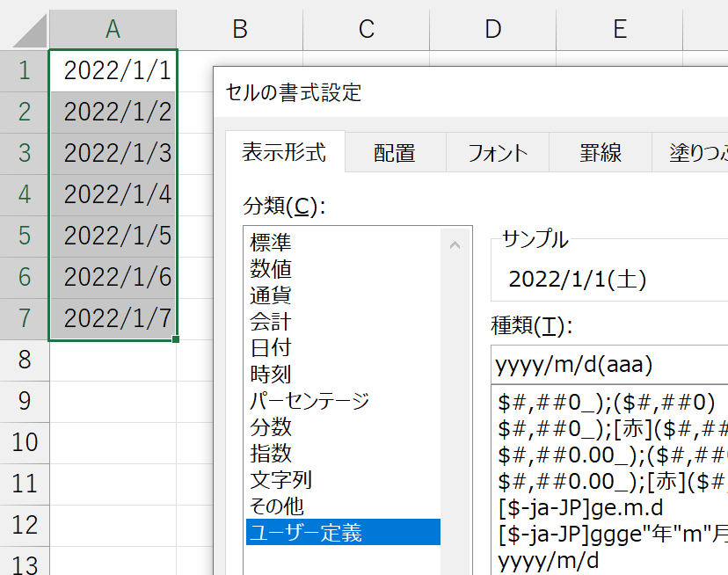728x575 pixels.
Task: Select cell with 2022/1/2
Action: point(113,112)
